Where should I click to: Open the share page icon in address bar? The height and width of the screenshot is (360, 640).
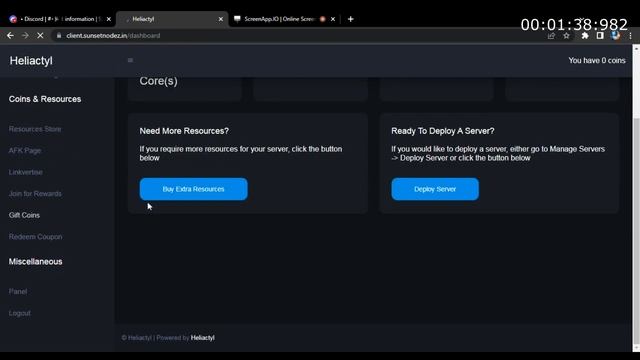pyautogui.click(x=551, y=36)
